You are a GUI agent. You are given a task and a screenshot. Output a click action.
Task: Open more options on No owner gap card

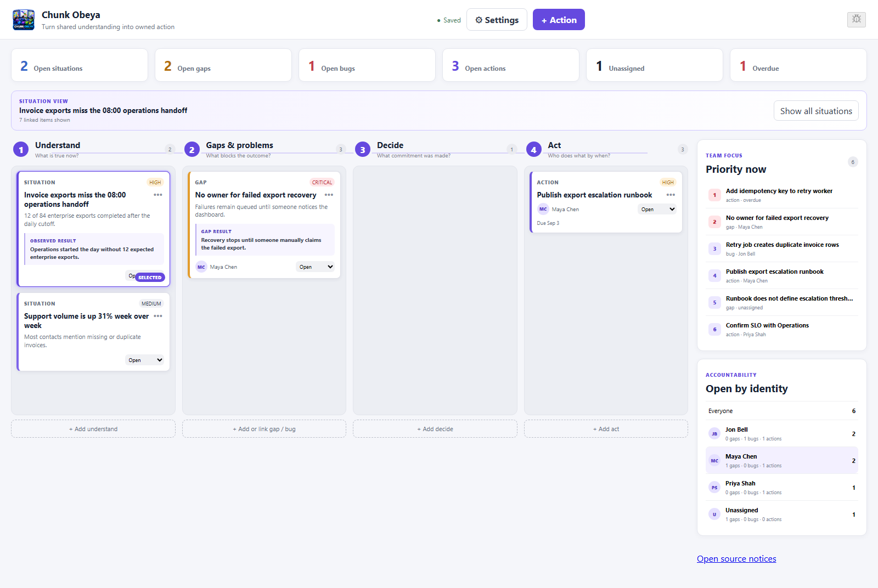pos(329,195)
